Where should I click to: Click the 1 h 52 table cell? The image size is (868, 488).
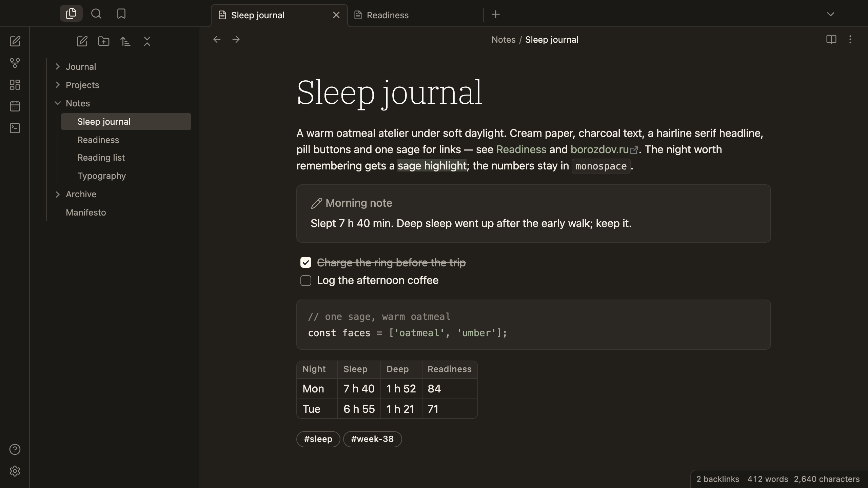[x=401, y=389]
